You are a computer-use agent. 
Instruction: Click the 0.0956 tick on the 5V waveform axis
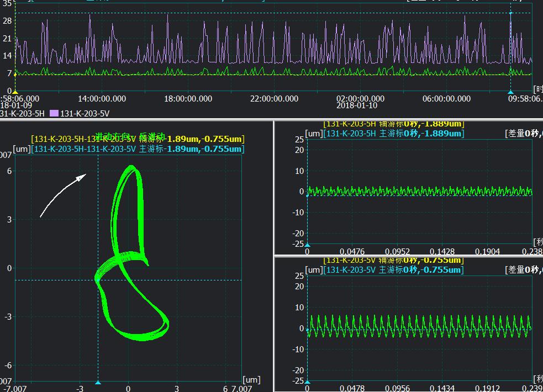(397, 388)
